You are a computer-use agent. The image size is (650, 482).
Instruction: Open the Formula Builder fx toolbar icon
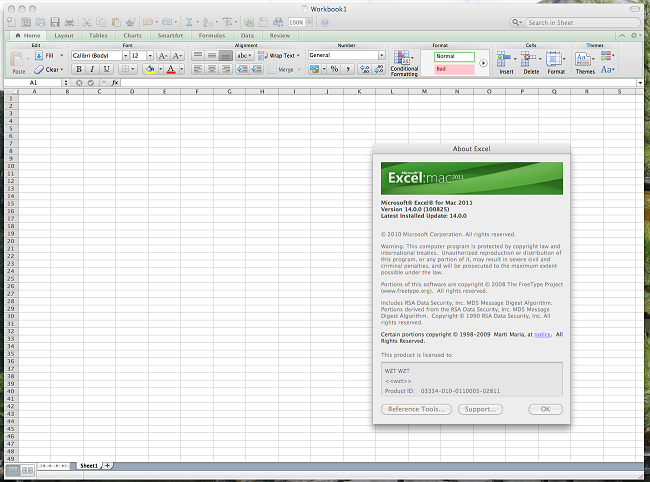249,22
